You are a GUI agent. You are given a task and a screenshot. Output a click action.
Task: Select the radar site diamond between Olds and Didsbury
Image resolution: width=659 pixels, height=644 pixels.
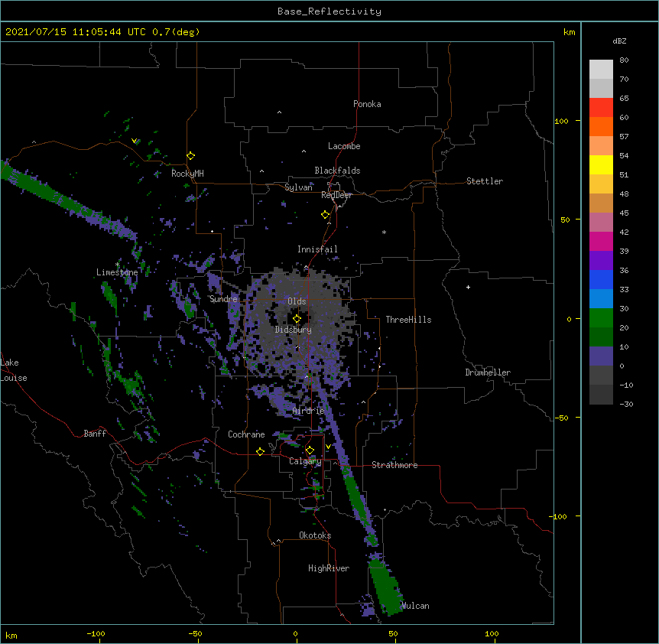tap(297, 319)
